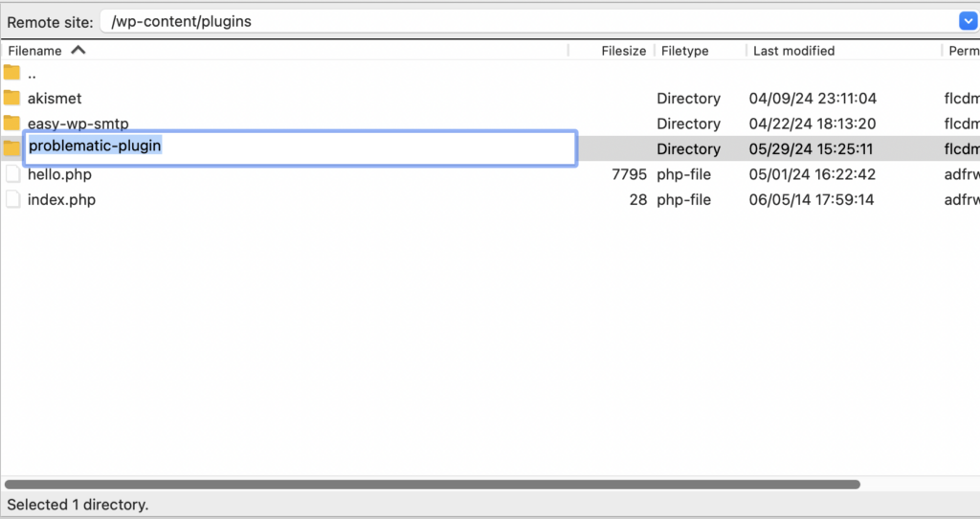The height and width of the screenshot is (519, 980).
Task: Click the akismet folder icon
Action: pyautogui.click(x=11, y=98)
